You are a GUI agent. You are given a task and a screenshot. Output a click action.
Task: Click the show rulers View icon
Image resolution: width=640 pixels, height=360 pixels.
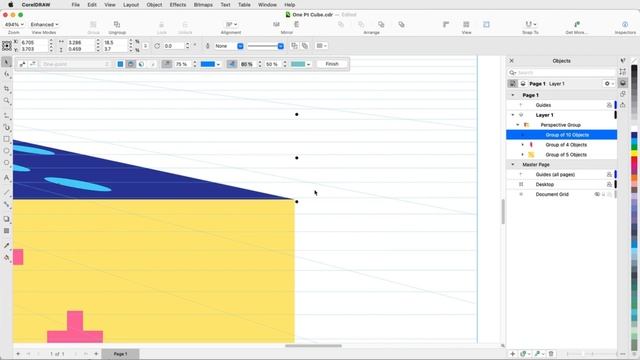click(x=446, y=25)
